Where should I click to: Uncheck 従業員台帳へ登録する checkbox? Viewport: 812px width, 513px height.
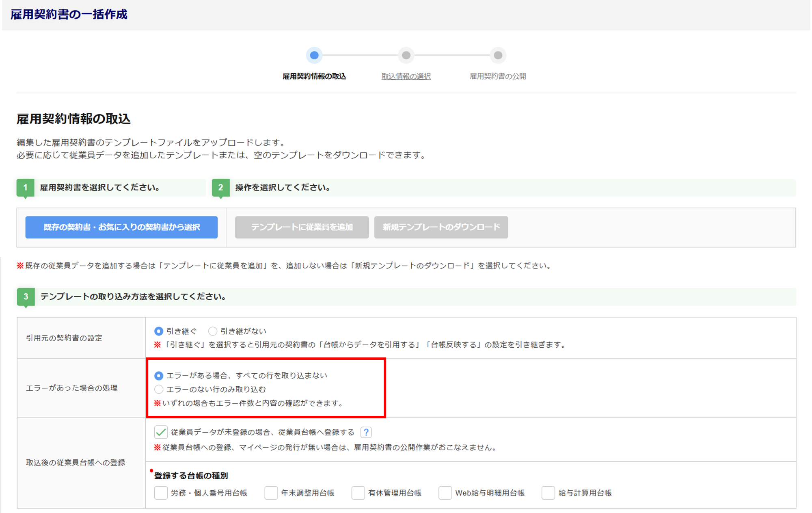click(x=161, y=432)
